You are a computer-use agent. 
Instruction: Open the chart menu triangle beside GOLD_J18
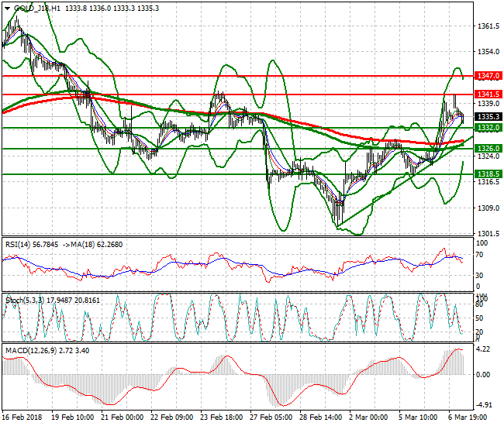8,9
